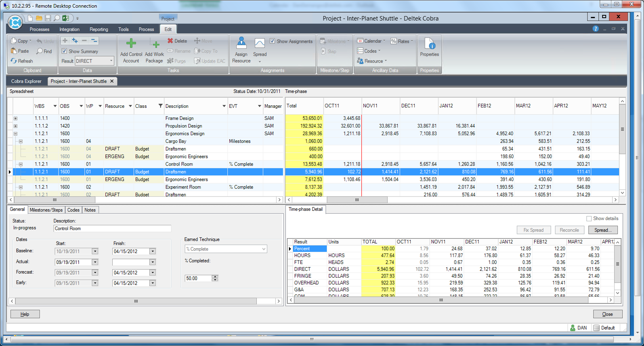The height and width of the screenshot is (346, 644).
Task: Click the Reconcile button
Action: [x=569, y=230]
